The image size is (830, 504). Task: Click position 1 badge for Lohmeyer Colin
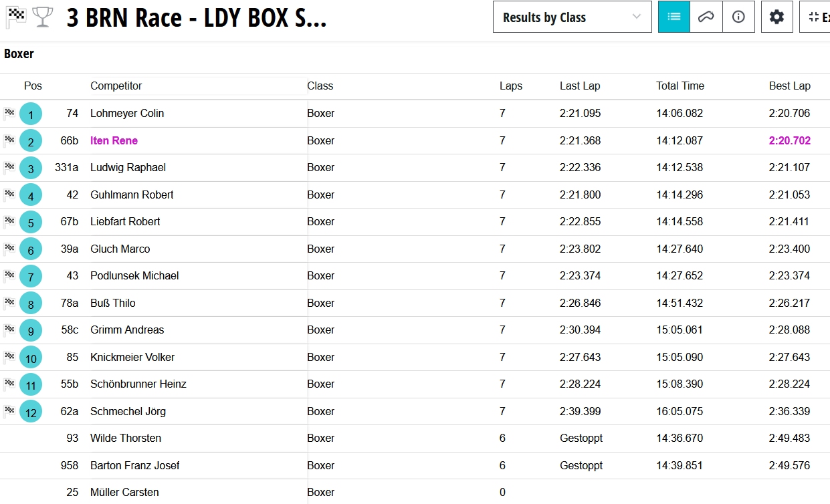pos(31,114)
